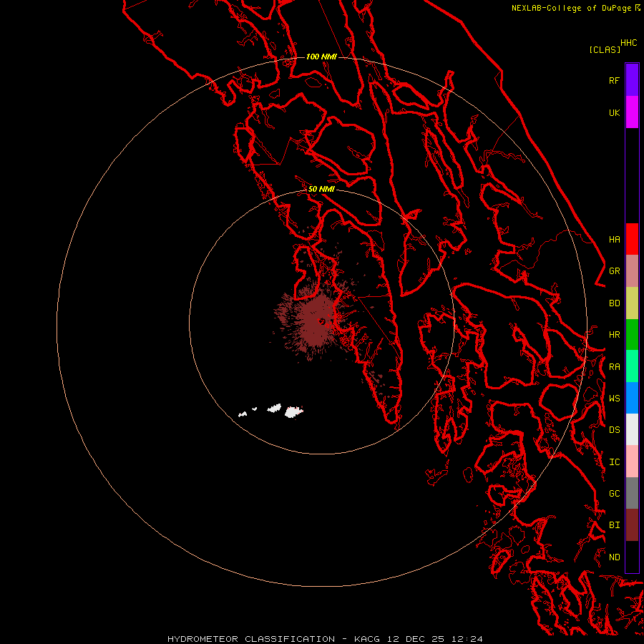This screenshot has width=644, height=644.
Task: Click the UK legend label
Action: 614,112
